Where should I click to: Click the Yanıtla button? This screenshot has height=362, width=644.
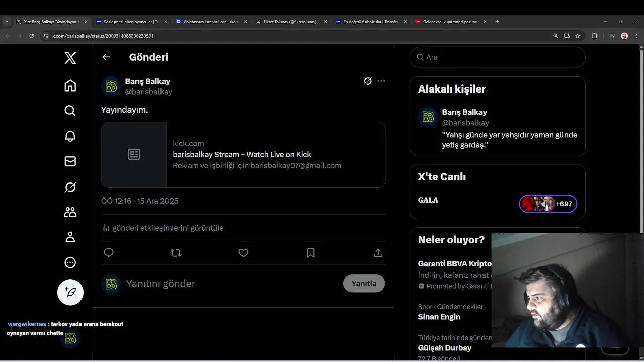point(364,283)
